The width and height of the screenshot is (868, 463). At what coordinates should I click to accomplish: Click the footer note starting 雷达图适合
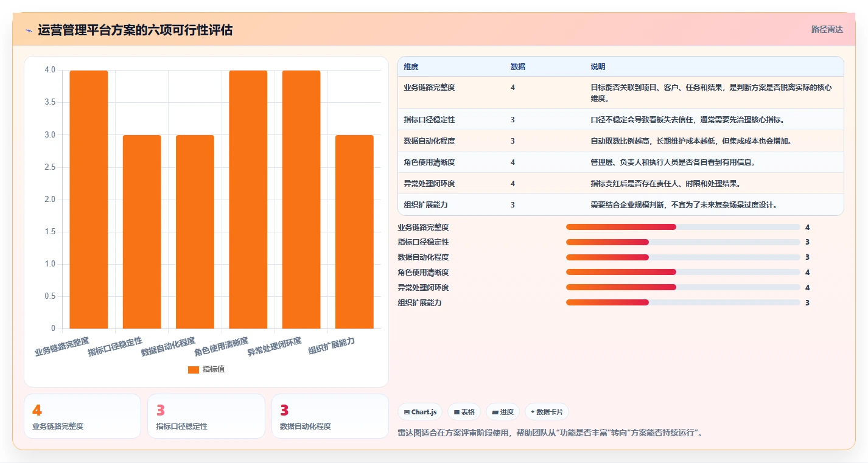click(x=551, y=433)
